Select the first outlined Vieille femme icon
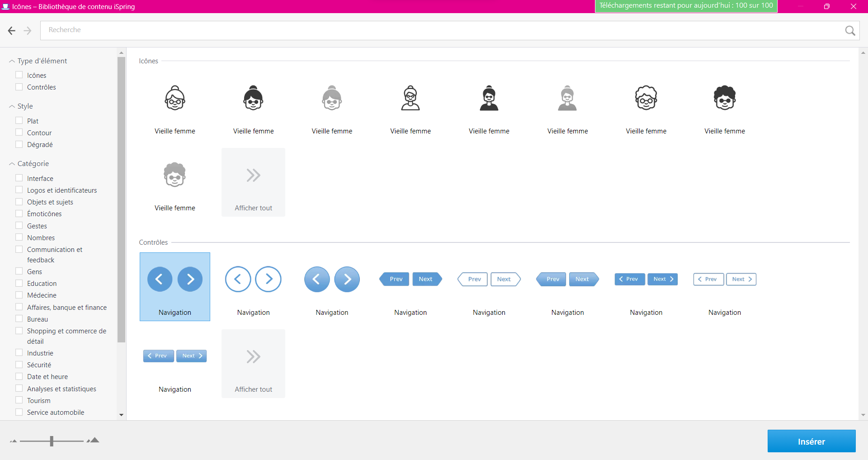The image size is (868, 460). point(175,98)
